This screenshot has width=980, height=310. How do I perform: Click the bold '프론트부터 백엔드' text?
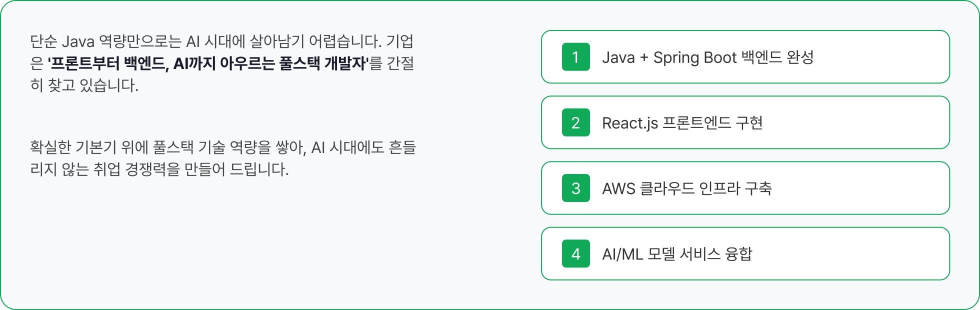[x=107, y=63]
